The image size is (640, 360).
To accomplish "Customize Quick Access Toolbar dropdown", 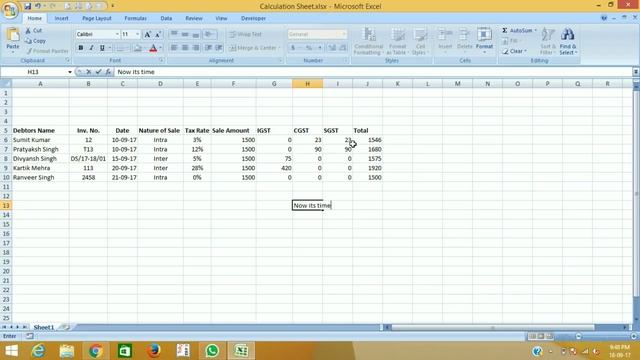I will pos(113,6).
